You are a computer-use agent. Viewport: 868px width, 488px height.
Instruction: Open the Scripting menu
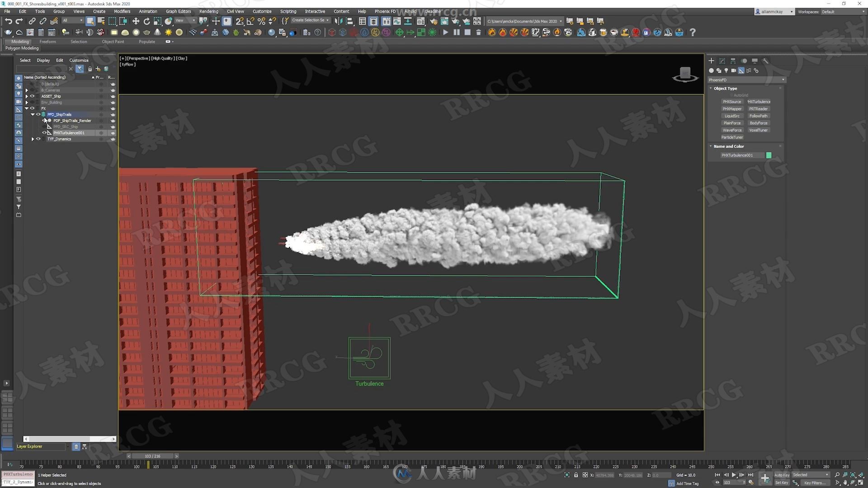tap(288, 11)
